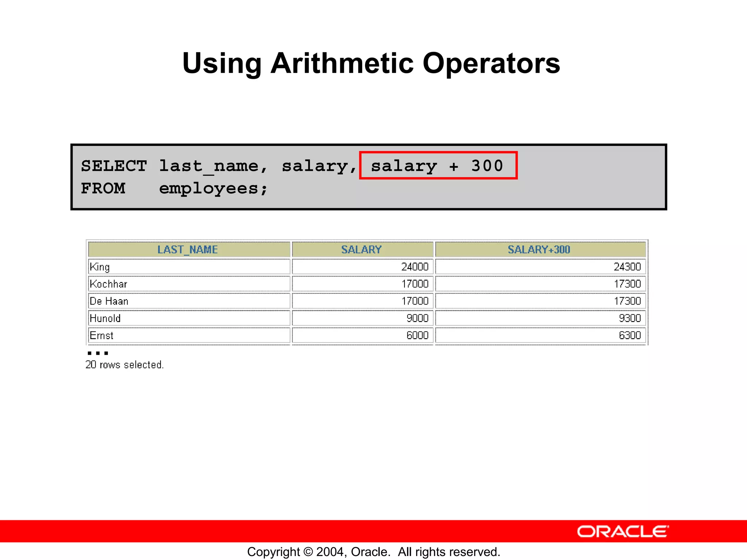Click the 9000 salary value

pyautogui.click(x=417, y=318)
